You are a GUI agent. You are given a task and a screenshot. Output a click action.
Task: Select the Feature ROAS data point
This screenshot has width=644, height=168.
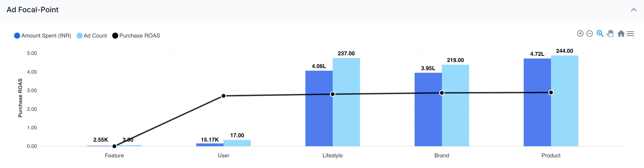(114, 146)
